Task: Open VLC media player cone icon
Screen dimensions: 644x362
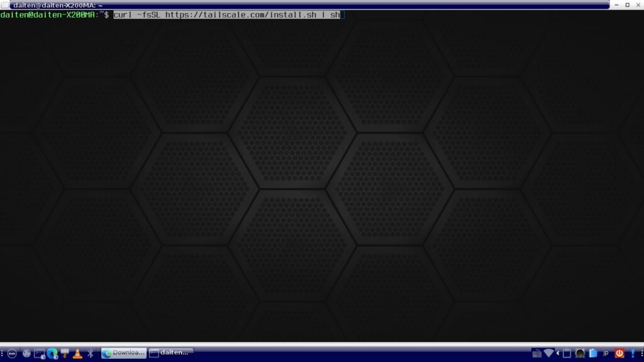Action: (77, 353)
